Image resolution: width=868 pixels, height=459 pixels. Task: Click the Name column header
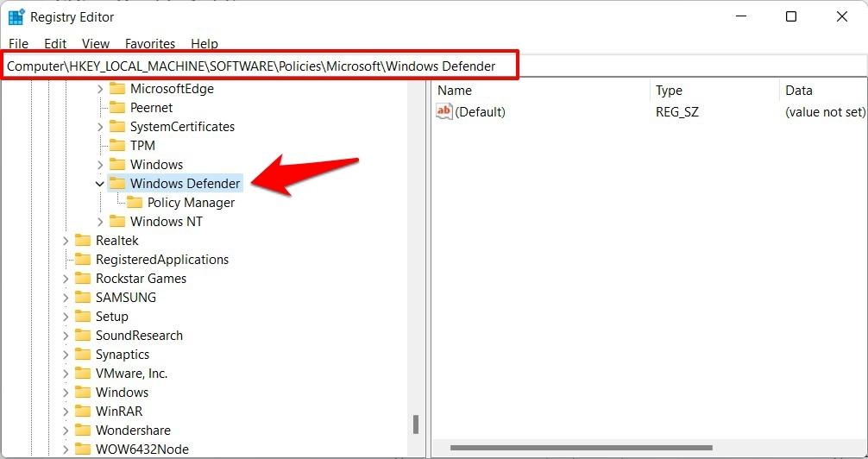541,91
